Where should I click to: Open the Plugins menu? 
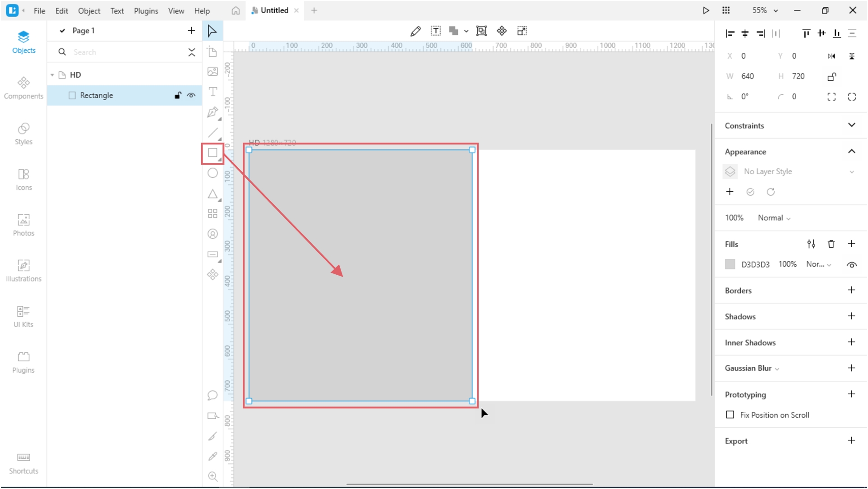click(x=146, y=11)
